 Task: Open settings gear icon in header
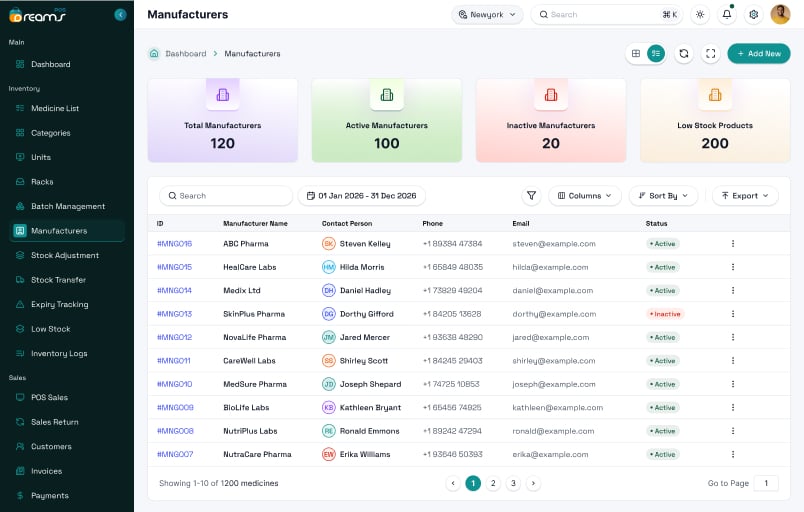tap(753, 14)
